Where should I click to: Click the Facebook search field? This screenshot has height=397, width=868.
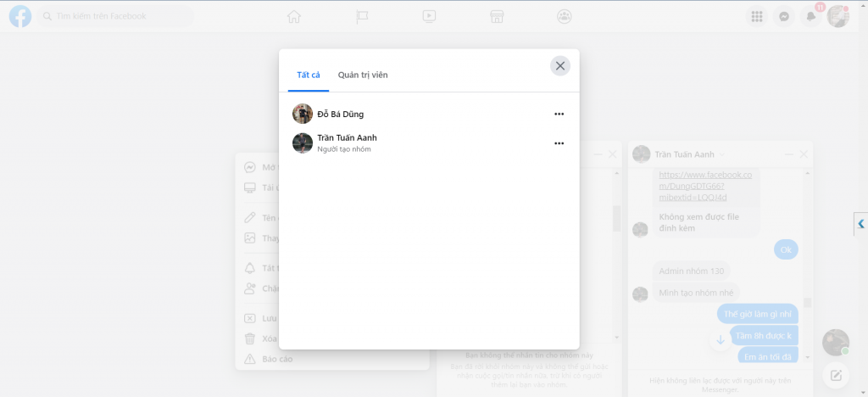117,16
